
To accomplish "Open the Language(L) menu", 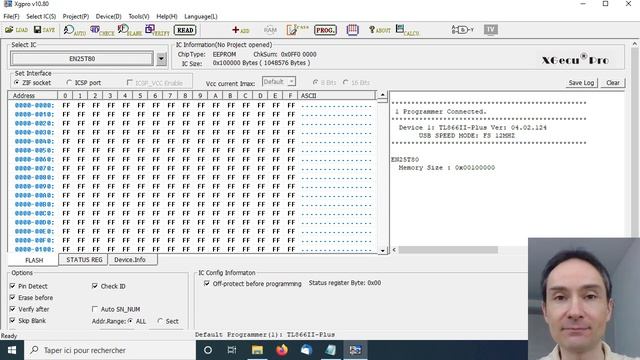I will coord(201,16).
